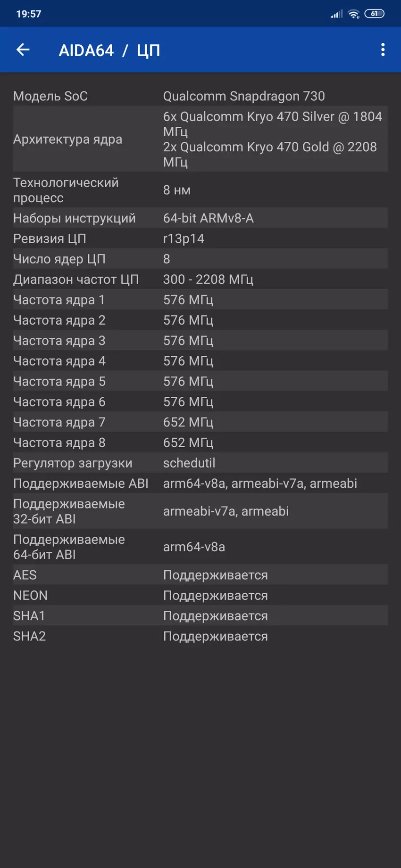Tap the Наборы инструкций row
Screen dimensions: 401x868
coord(200,218)
